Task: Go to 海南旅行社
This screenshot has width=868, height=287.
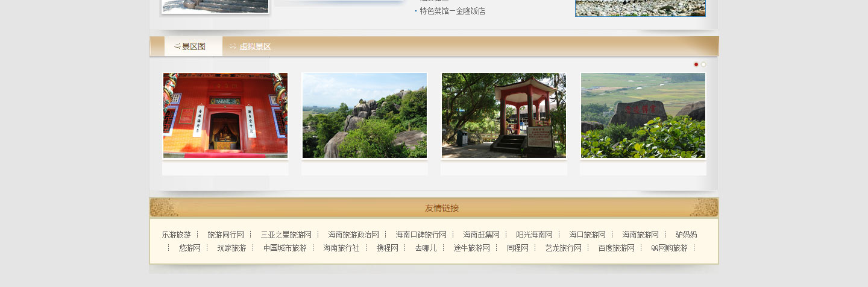Action: (x=341, y=248)
